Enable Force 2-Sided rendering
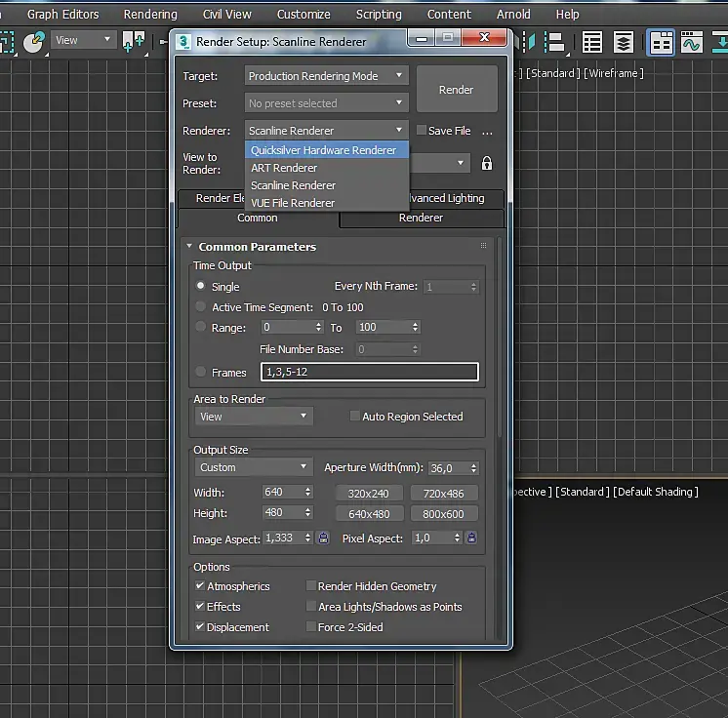Viewport: 728px width, 718px height. (311, 627)
